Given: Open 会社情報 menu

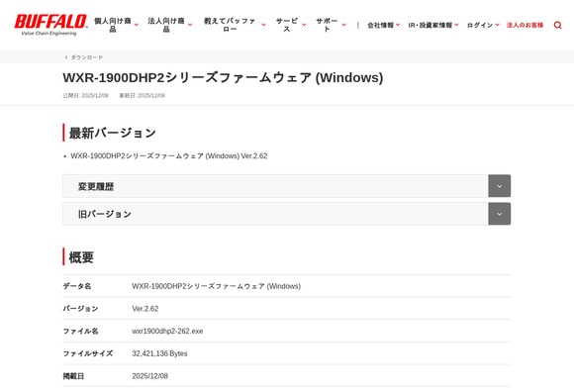Looking at the screenshot, I should (383, 26).
